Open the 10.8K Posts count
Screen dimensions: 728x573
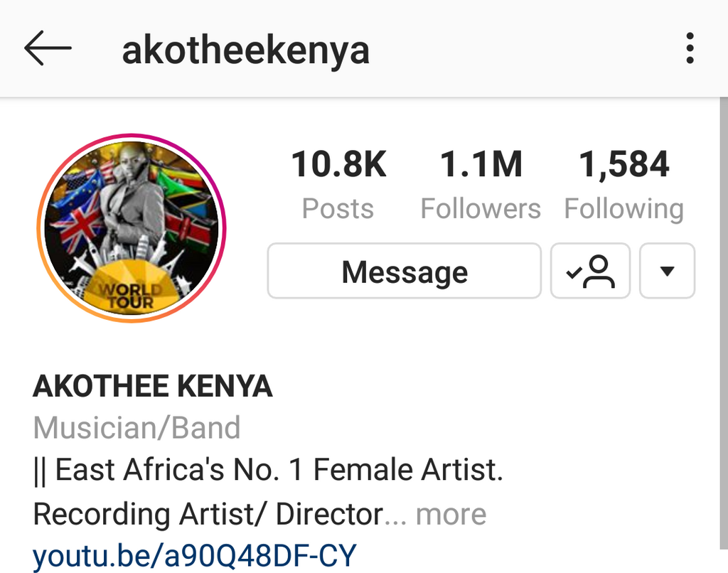[x=338, y=184]
